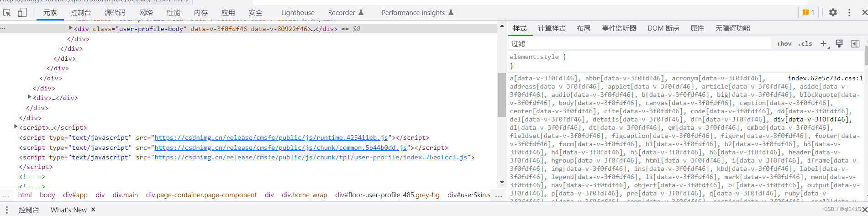868x216 pixels.
Task: Select the 无障碍功能 sub-tab
Action: (732, 28)
